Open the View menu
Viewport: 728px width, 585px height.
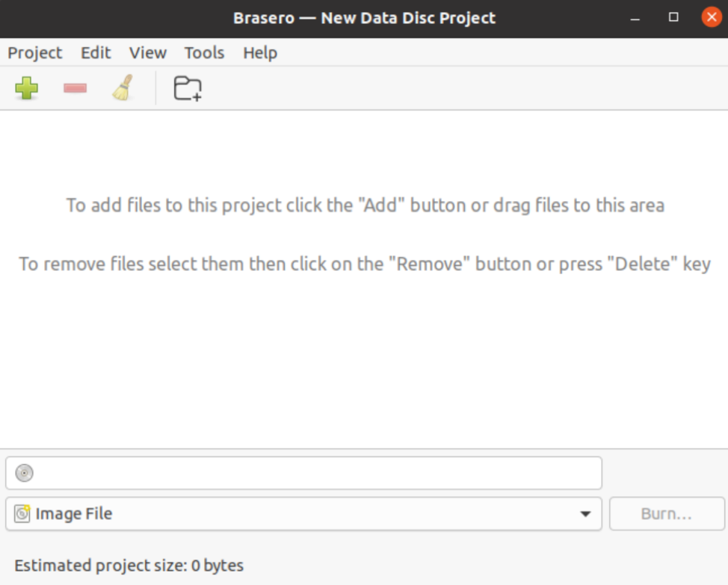(147, 53)
